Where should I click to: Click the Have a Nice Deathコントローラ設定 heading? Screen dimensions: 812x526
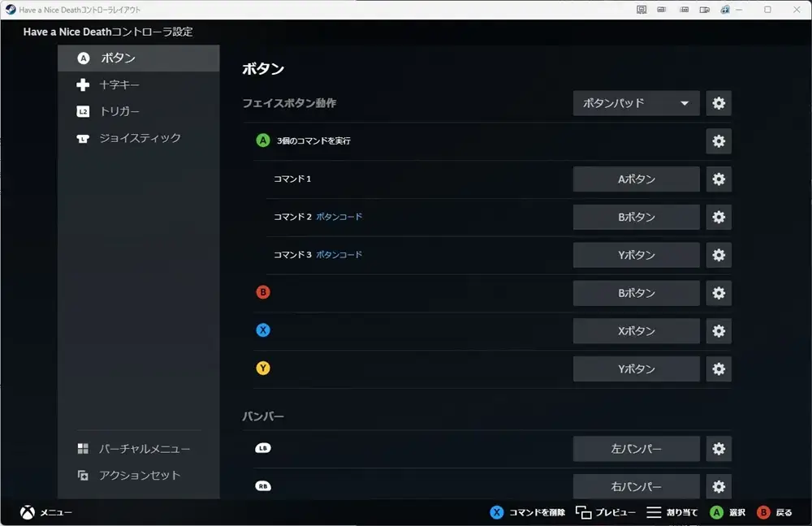108,32
